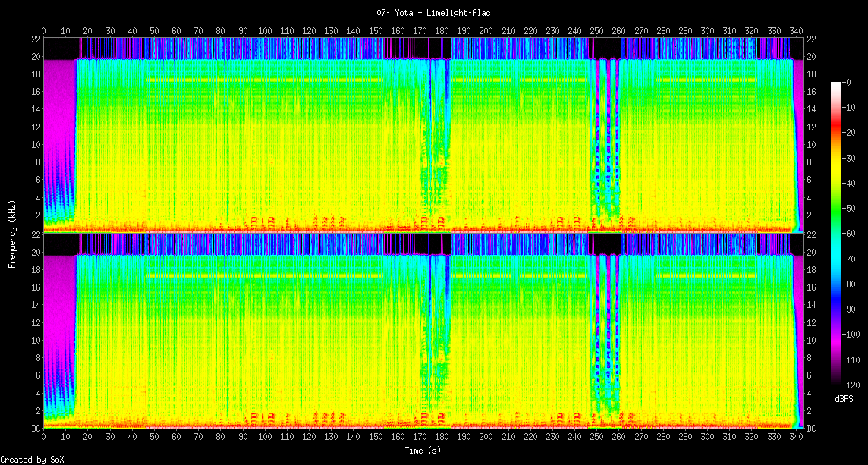This screenshot has width=868, height=465.
Task: Click the 'Time (s)' axis label
Action: [x=421, y=451]
